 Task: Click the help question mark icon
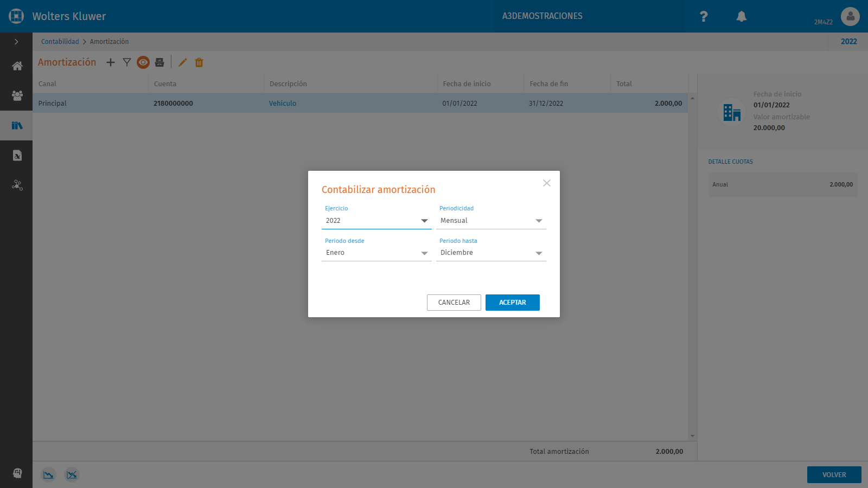coord(704,16)
